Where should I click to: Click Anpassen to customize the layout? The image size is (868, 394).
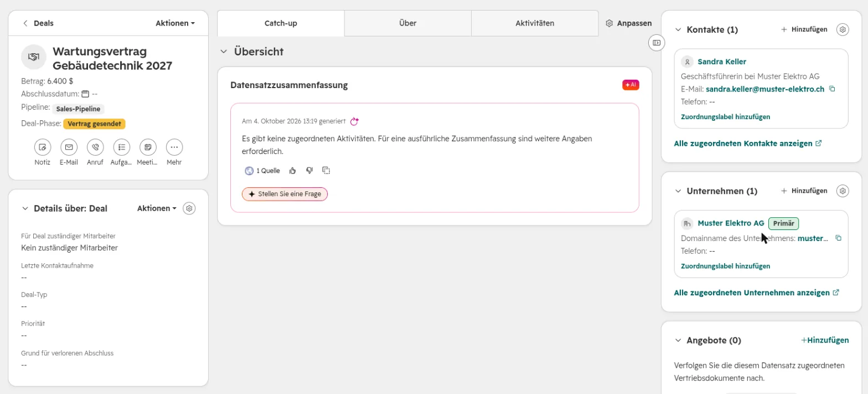(628, 23)
